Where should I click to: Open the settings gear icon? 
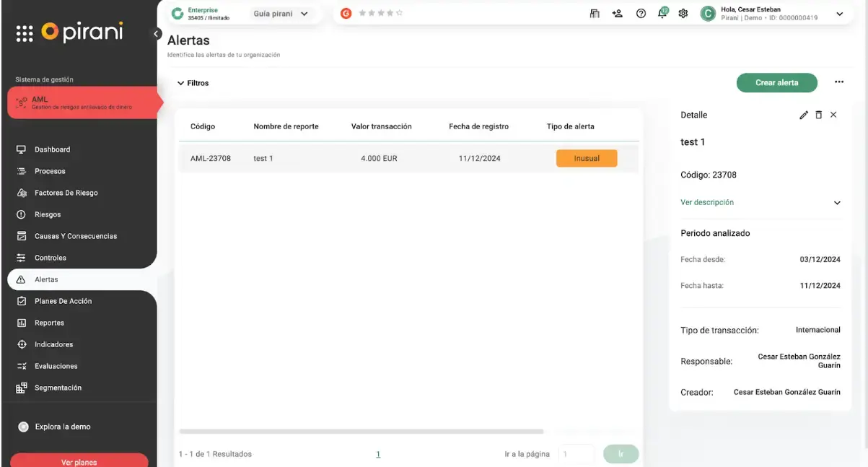tap(683, 14)
